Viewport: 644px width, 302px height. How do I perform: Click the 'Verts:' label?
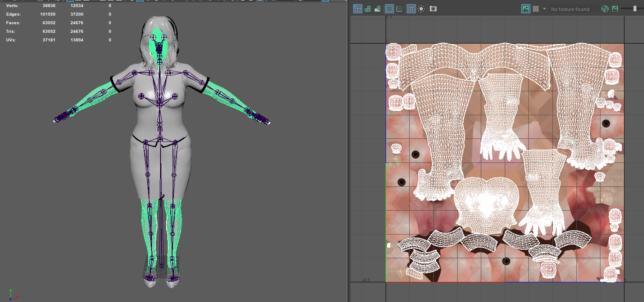pyautogui.click(x=12, y=6)
